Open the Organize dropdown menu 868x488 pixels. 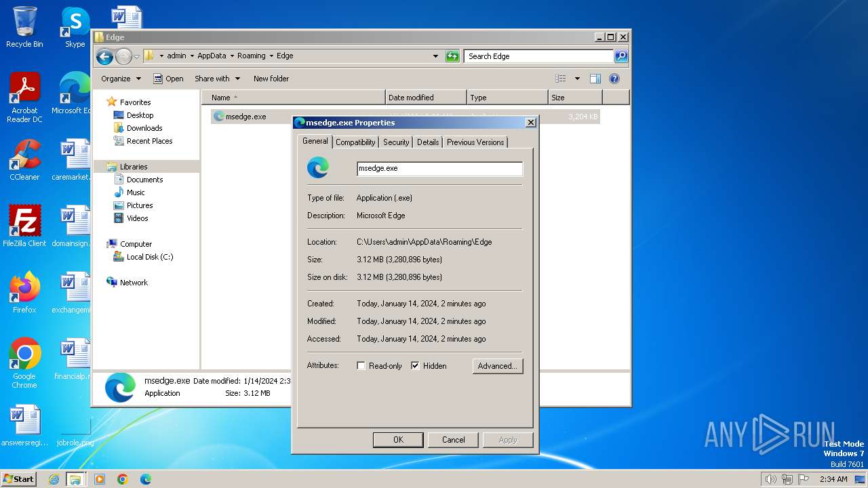click(121, 79)
